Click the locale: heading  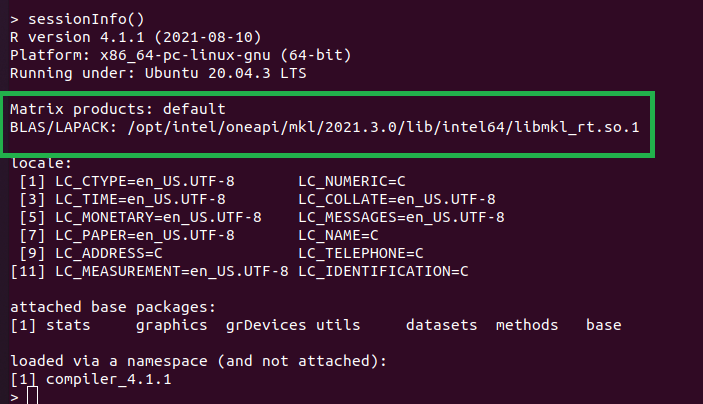[x=40, y=162]
